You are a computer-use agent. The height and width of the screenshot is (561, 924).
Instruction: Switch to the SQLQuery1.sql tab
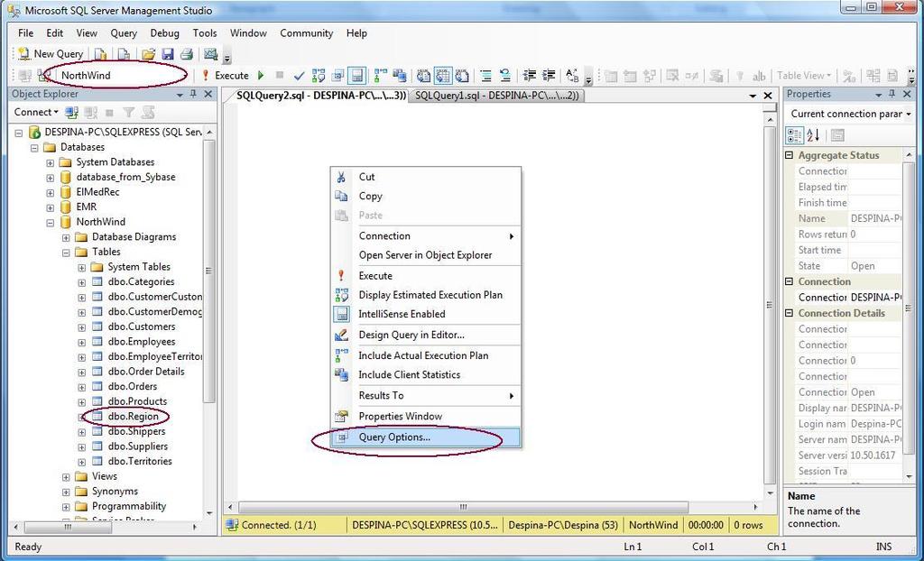point(495,96)
